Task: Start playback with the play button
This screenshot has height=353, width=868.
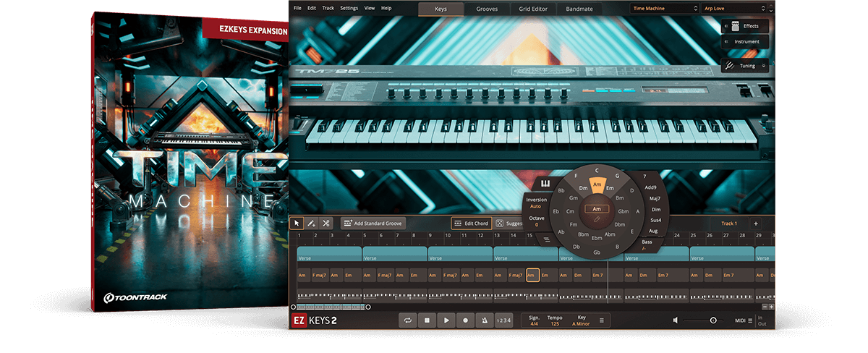Action: (447, 320)
